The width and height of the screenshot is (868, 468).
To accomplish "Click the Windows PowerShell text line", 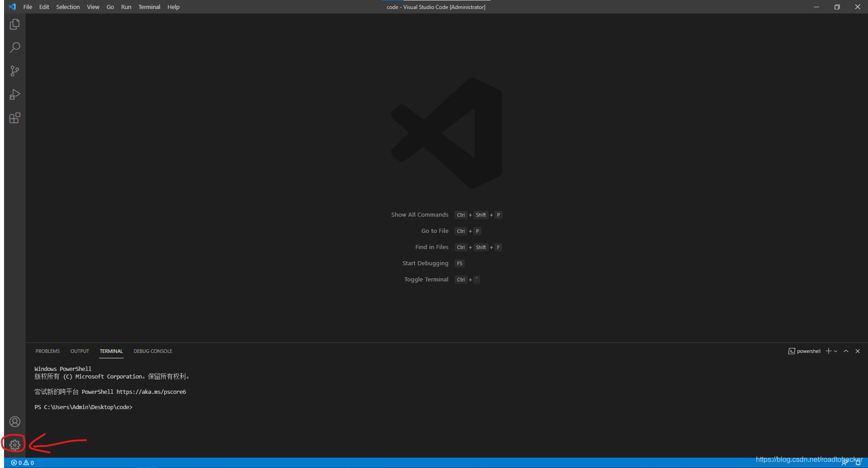I will [x=63, y=369].
